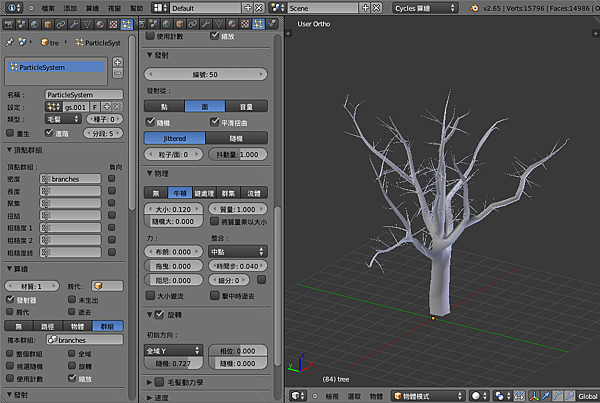Viewport: 600px width, 403px height.
Task: Select 音量 as emit-from source
Action: 246,106
